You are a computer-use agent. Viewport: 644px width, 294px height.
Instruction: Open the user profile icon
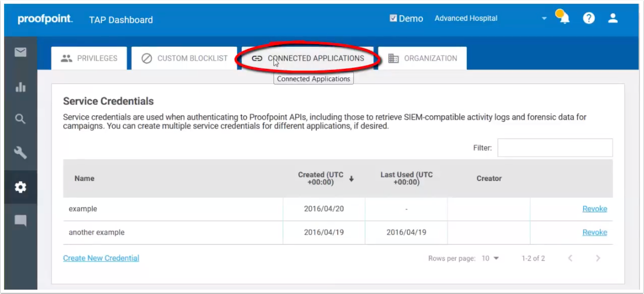point(613,18)
